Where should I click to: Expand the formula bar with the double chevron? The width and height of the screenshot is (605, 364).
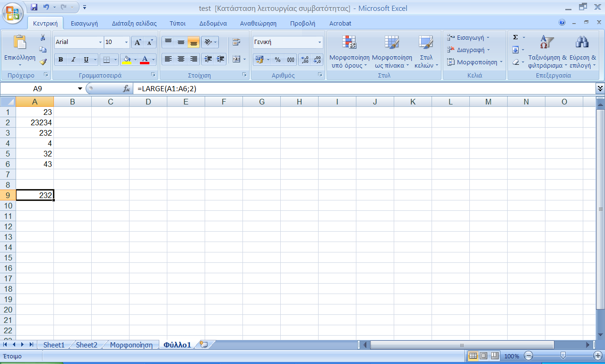pos(600,88)
